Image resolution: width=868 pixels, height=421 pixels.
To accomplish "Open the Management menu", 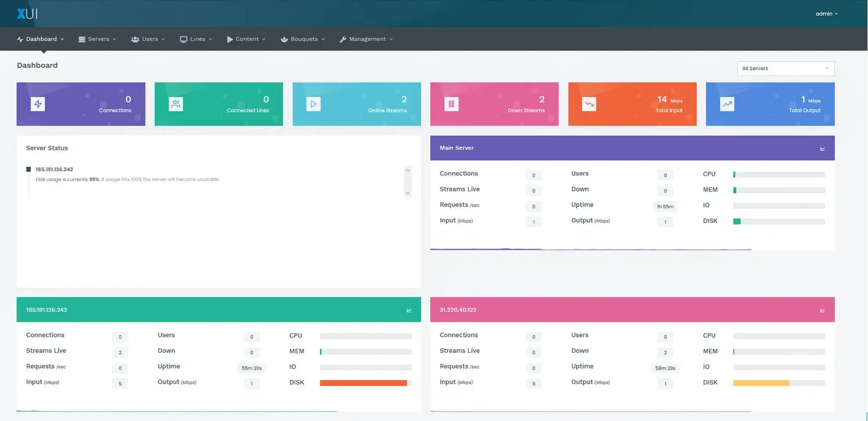I will click(x=366, y=39).
